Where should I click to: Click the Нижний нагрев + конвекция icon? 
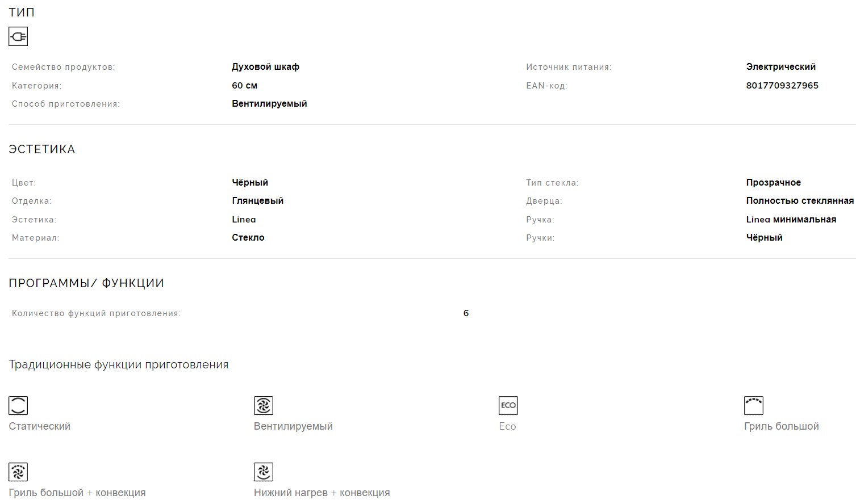point(264,472)
